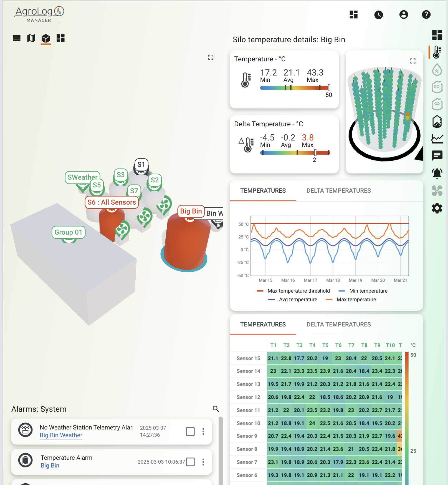Image resolution: width=448 pixels, height=485 pixels.
Task: Open the Big Bin alarm link
Action: click(50, 465)
